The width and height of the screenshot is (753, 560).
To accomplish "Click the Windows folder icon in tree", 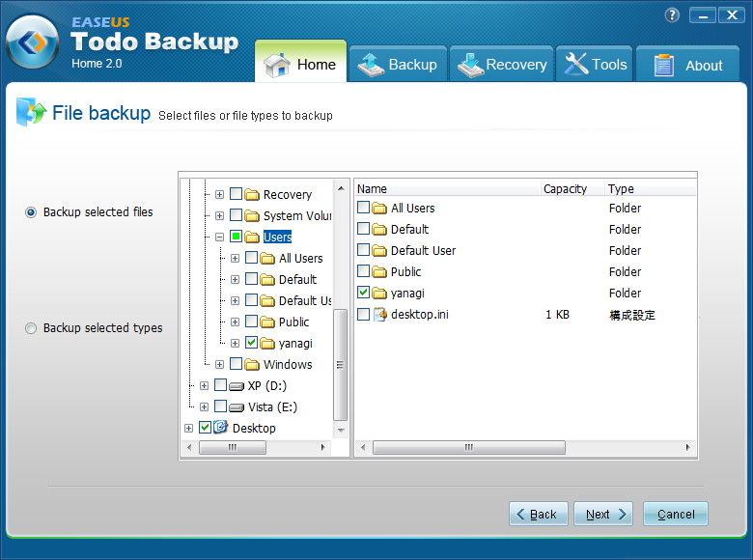I will click(252, 365).
